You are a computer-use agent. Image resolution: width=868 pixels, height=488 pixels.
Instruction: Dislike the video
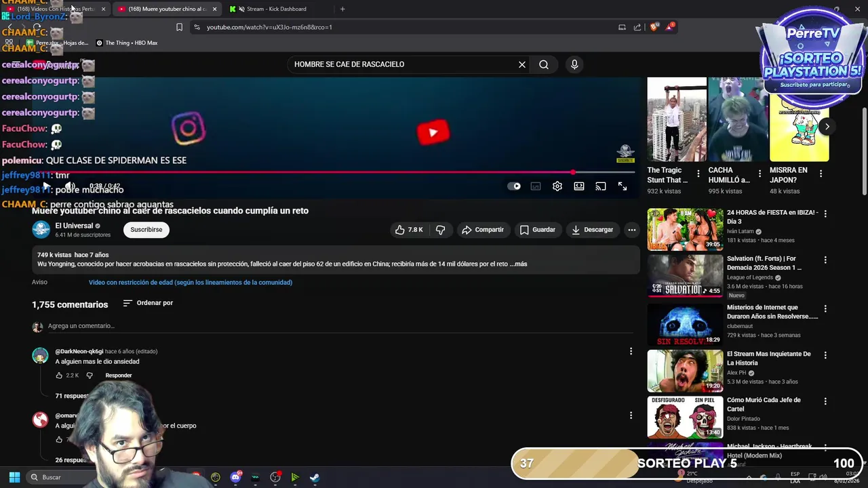[x=441, y=230]
